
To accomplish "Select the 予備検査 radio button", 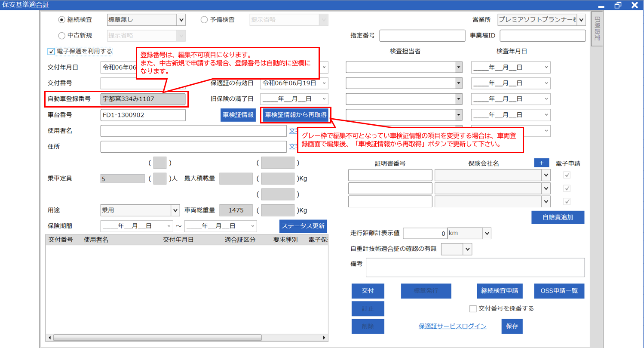I will click(204, 20).
